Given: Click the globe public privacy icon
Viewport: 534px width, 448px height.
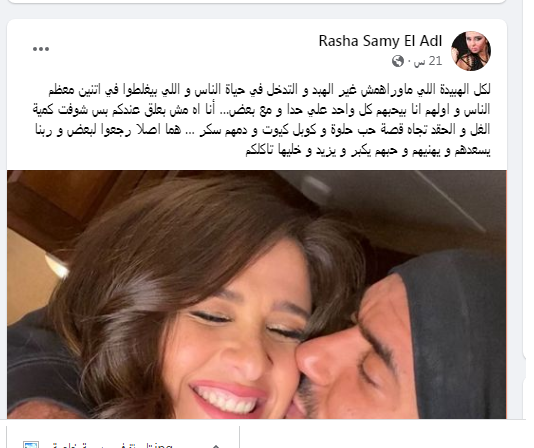Looking at the screenshot, I should click(x=397, y=62).
